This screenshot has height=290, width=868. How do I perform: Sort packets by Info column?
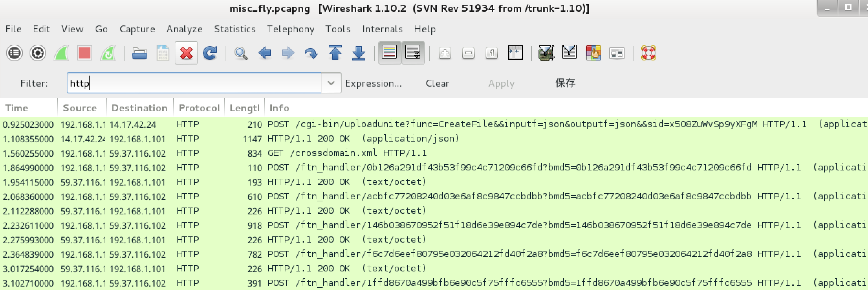point(566,108)
